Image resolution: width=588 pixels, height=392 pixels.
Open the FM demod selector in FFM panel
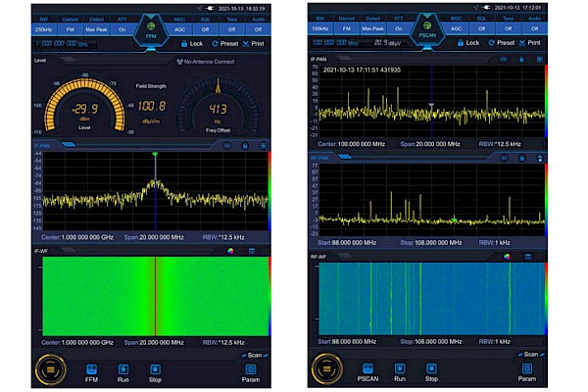[70, 29]
